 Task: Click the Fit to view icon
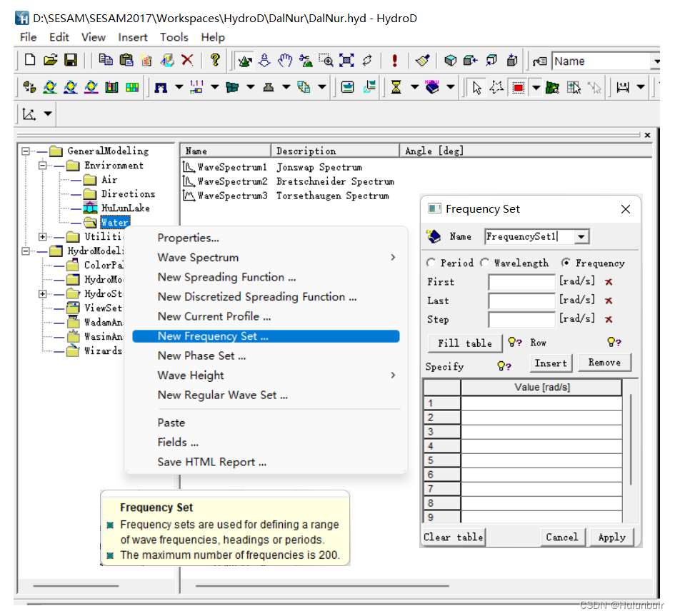click(x=346, y=60)
